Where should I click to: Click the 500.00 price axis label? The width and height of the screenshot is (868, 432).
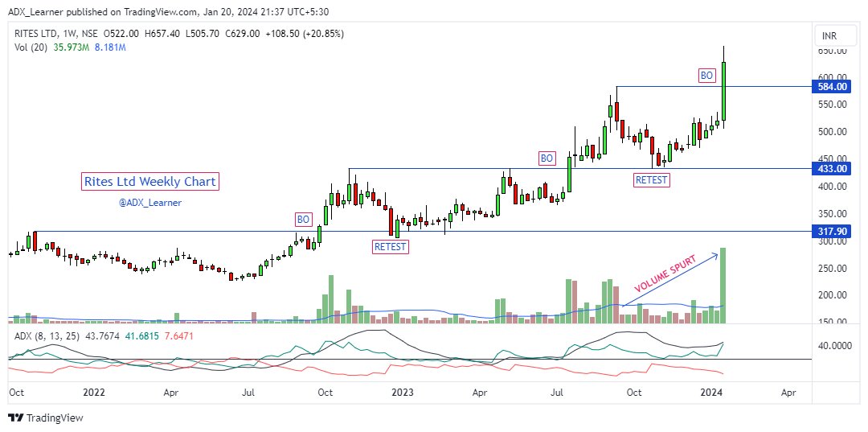point(833,132)
